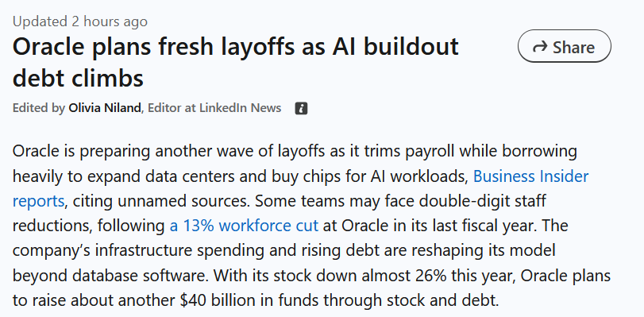Open Olivia Niland's editor profile
Viewport: 644px width, 317px height.
pyautogui.click(x=104, y=108)
